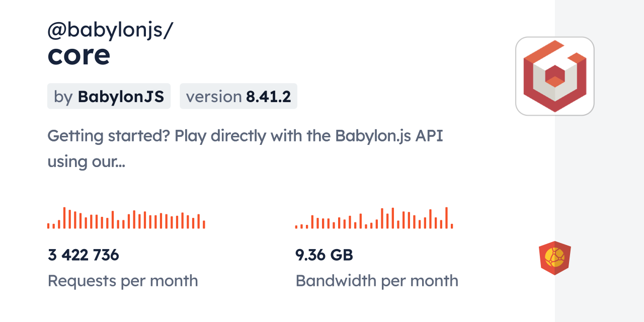
Task: Click the truncated "using our…" line
Action: tap(86, 162)
